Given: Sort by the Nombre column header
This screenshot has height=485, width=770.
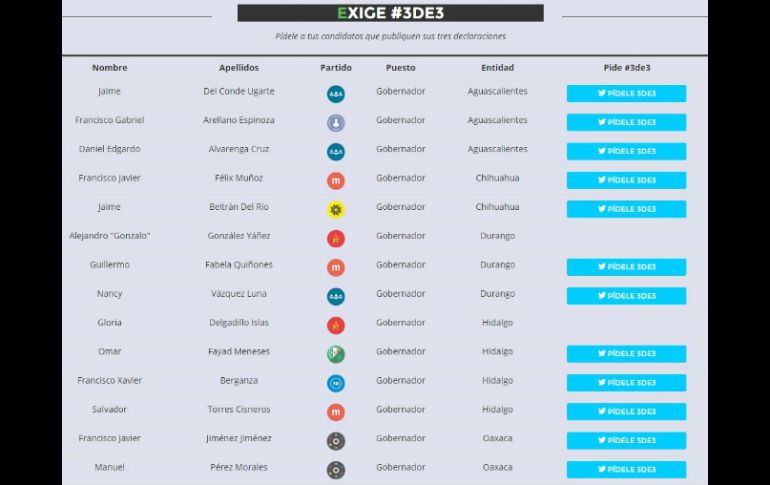Looking at the screenshot, I should pyautogui.click(x=109, y=68).
